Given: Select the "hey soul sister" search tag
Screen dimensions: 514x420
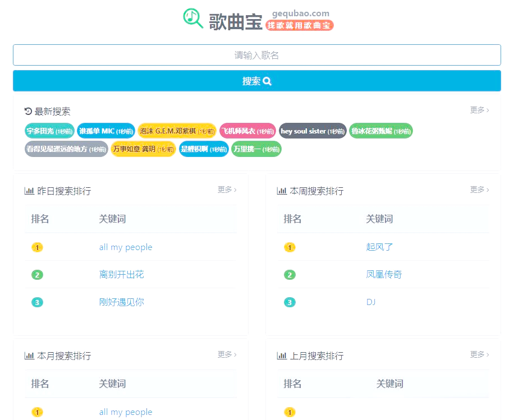Looking at the screenshot, I should click(313, 131).
